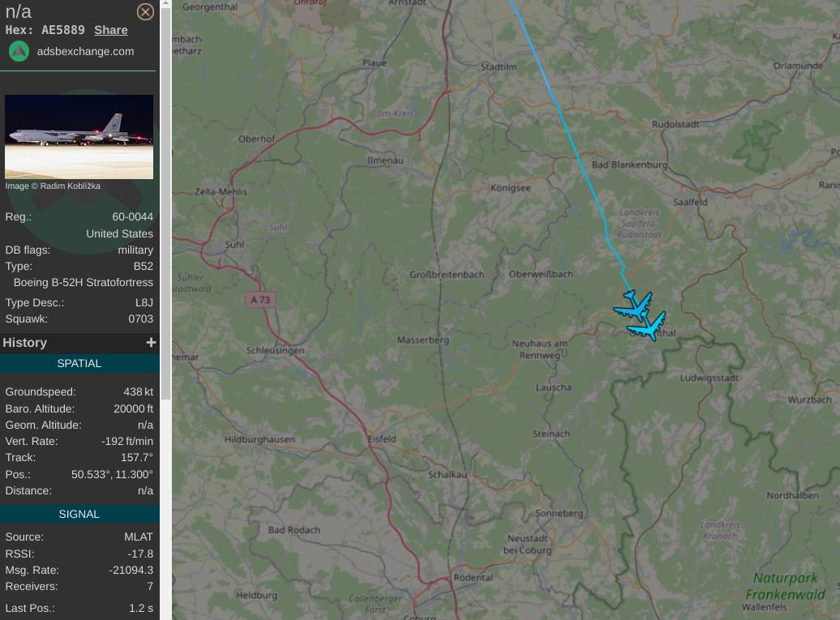Image resolution: width=840 pixels, height=620 pixels.
Task: Expand the History section plus icon
Action: [x=151, y=342]
